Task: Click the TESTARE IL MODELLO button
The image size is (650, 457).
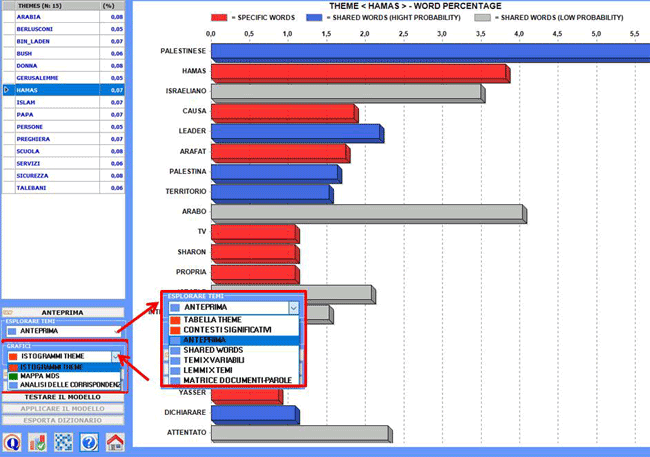Action: point(63,397)
